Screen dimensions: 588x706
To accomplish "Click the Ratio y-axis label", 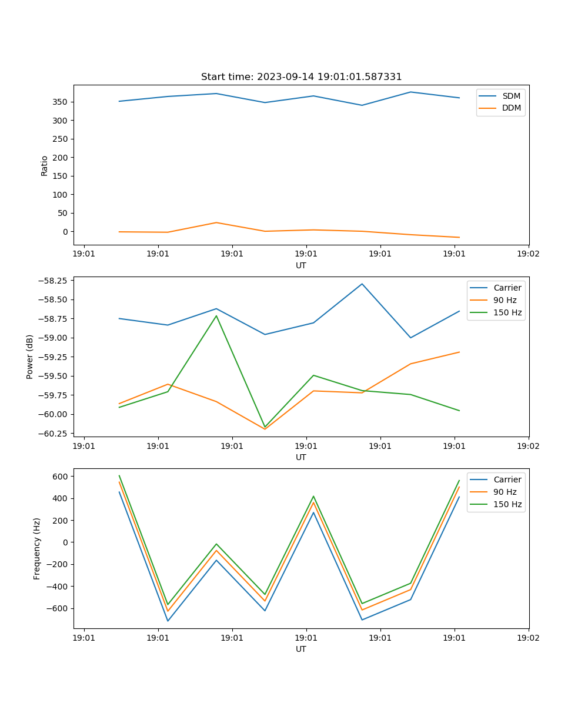I will click(x=45, y=165).
